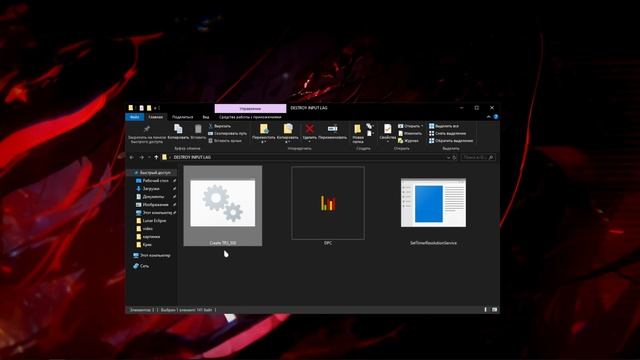Collapse the ribbon with the chevron
This screenshot has height=360, width=640.
tap(489, 117)
